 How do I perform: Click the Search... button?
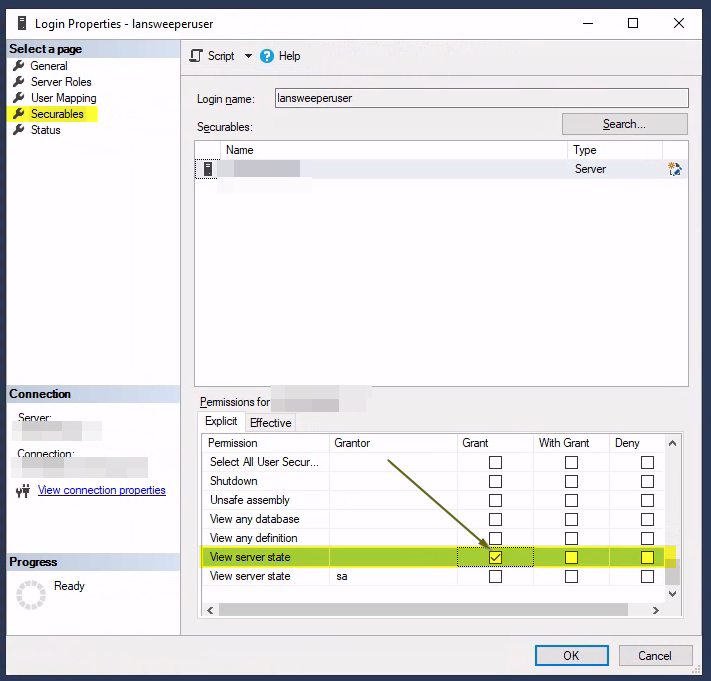pyautogui.click(x=624, y=124)
